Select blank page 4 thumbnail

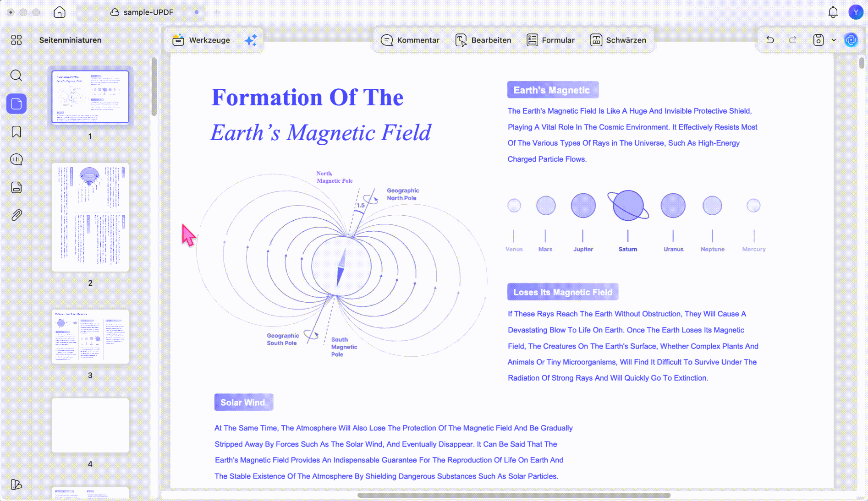point(90,425)
